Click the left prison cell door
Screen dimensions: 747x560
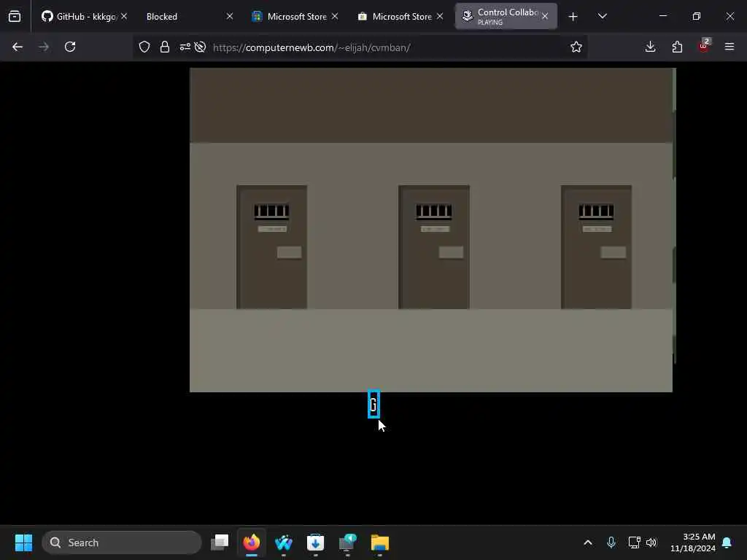[x=271, y=247]
